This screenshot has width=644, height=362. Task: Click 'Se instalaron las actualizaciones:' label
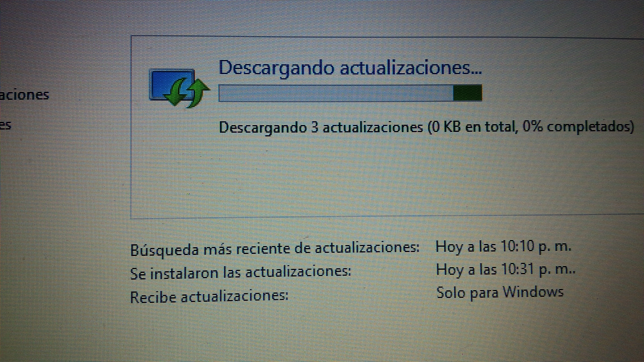(241, 273)
